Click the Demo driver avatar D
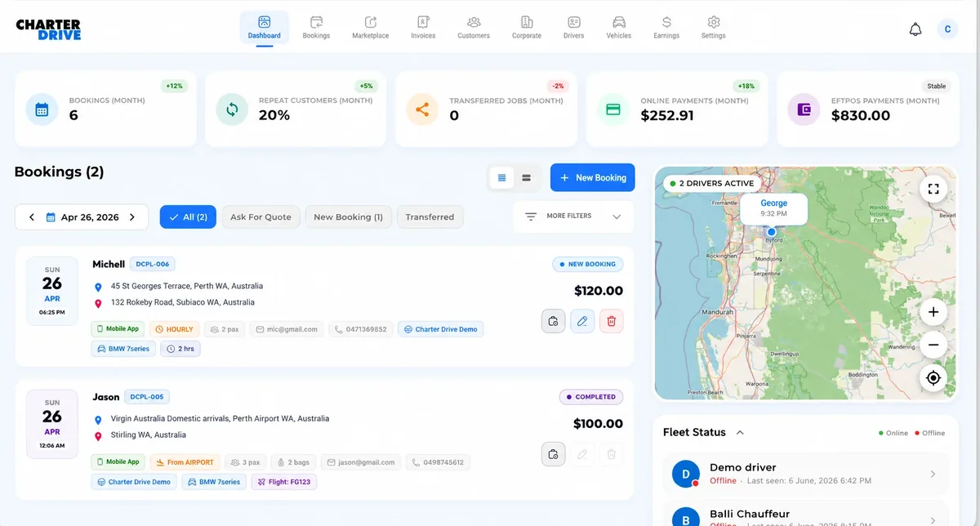This screenshot has width=980, height=526. 685,474
